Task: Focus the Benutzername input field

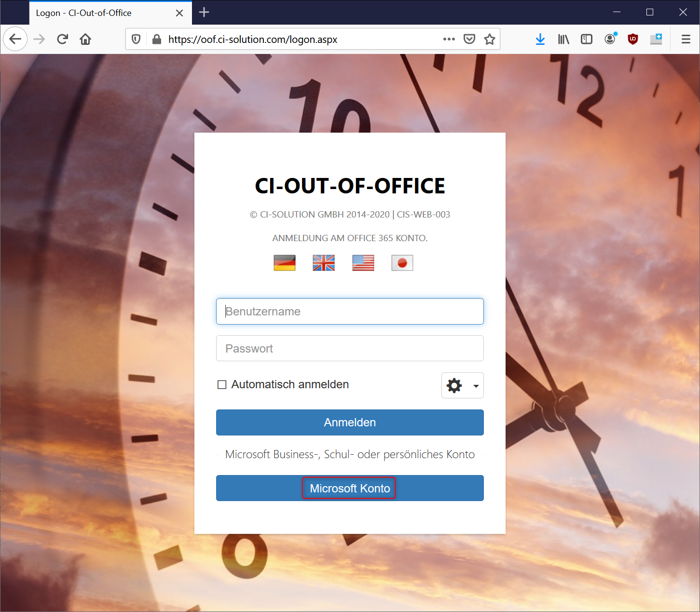Action: pyautogui.click(x=350, y=311)
